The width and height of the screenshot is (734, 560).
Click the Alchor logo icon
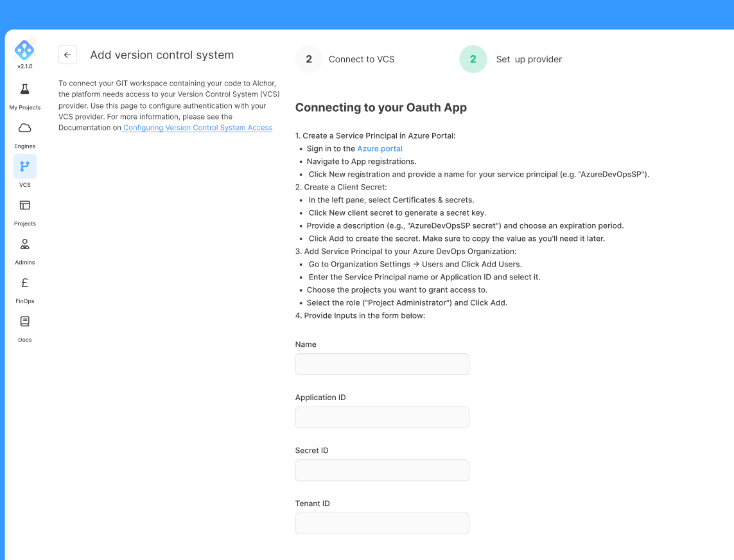click(24, 49)
